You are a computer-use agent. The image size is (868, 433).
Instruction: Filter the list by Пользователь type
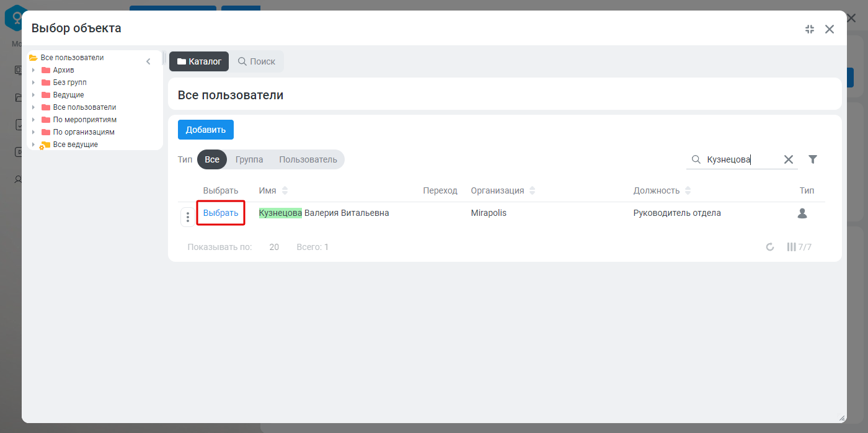308,159
